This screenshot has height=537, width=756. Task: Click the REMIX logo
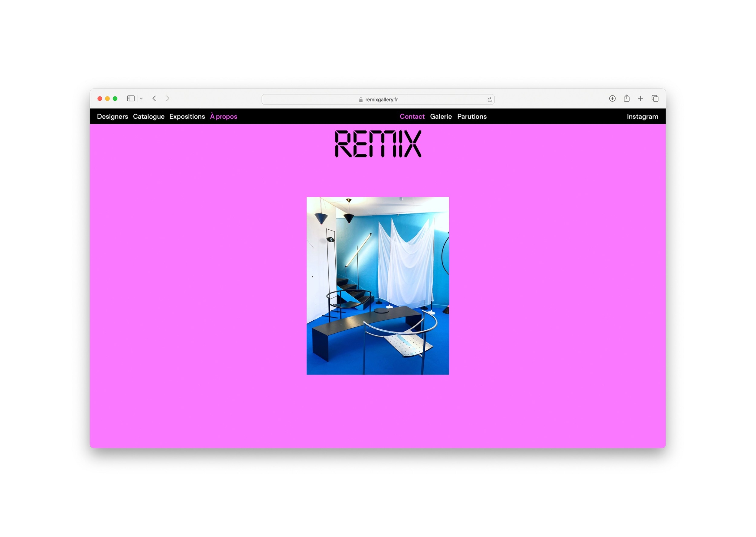pyautogui.click(x=378, y=144)
